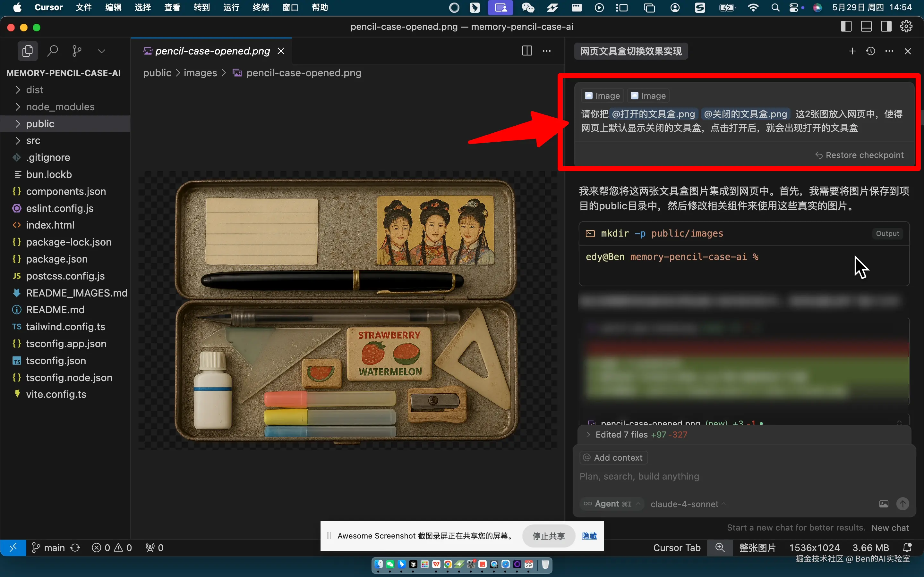The image size is (924, 577).
Task: Select the pencil-case-opened.png editor tab
Action: click(212, 51)
